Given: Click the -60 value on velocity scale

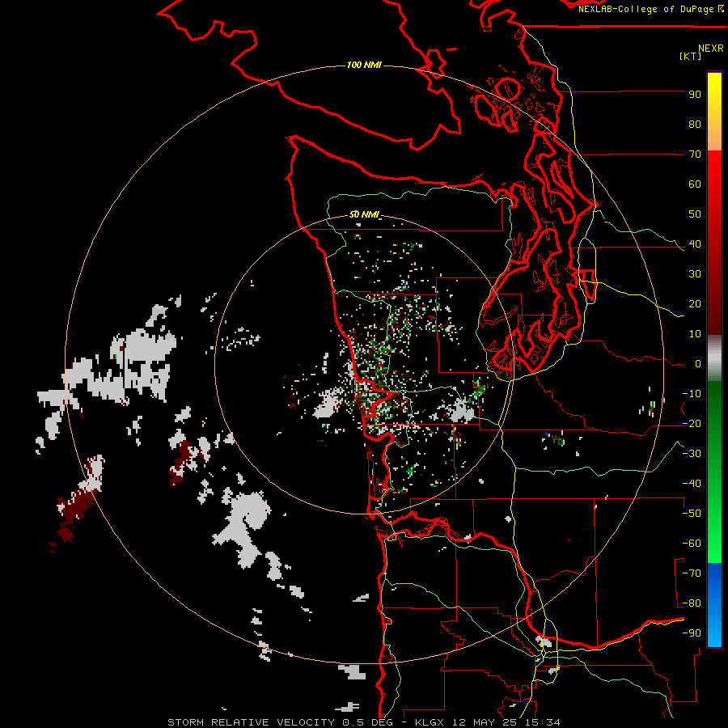Looking at the screenshot, I should 692,544.
